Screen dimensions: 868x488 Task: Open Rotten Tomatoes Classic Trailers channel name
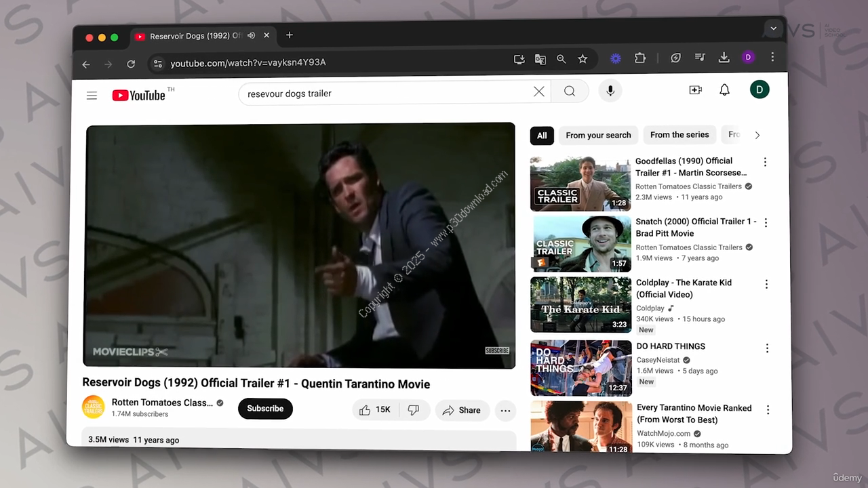162,403
